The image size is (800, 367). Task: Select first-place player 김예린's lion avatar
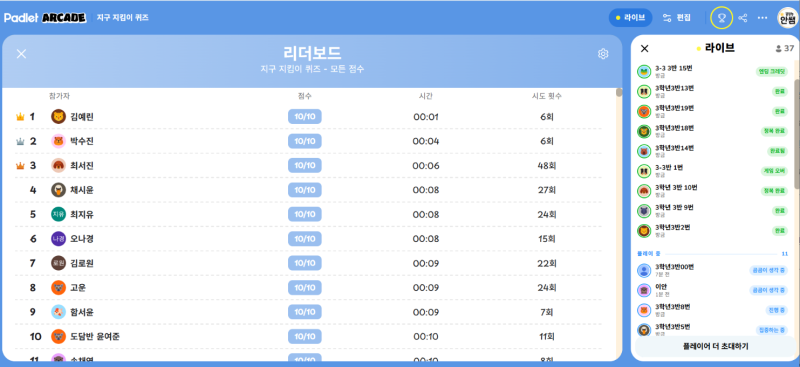(58, 117)
